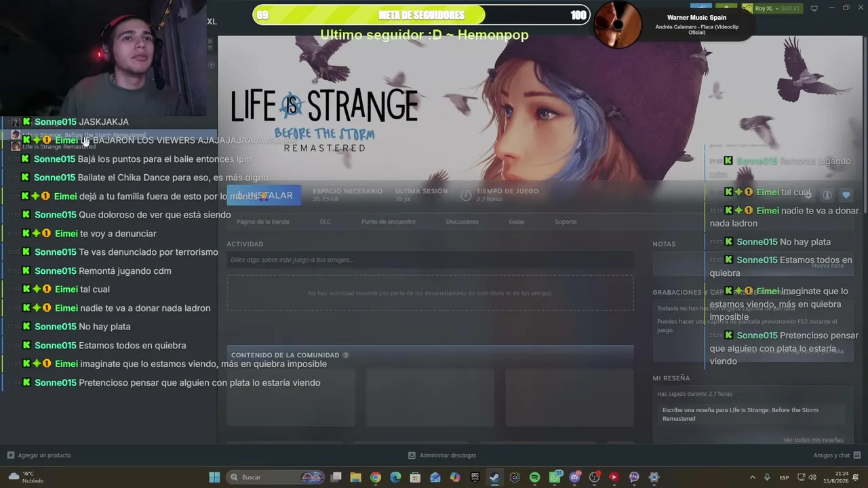The width and height of the screenshot is (868, 488).
Task: Click the 'Tiempo de juego' clock icon
Action: [x=466, y=195]
